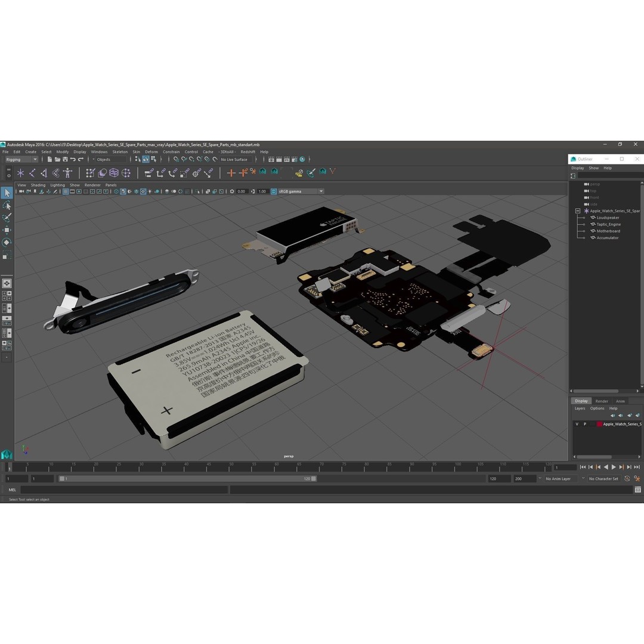Click the Create Lattice shelf icon
This screenshot has width=644, height=644.
click(x=114, y=173)
